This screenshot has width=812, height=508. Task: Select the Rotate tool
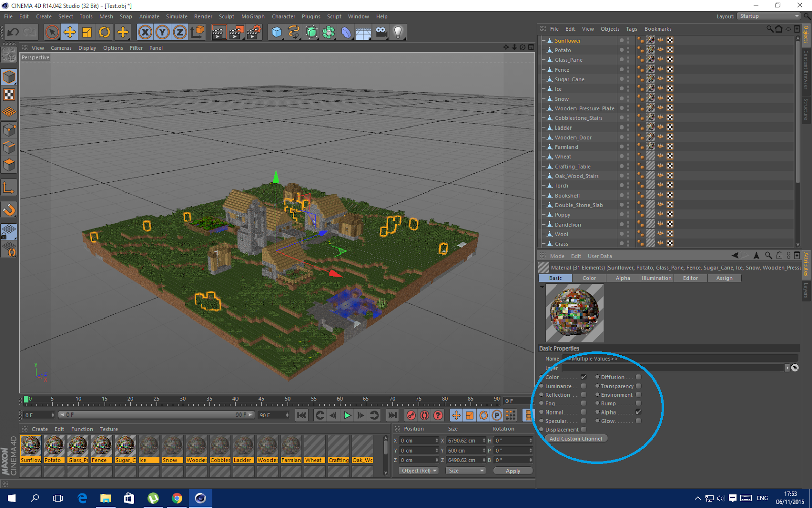tap(105, 33)
